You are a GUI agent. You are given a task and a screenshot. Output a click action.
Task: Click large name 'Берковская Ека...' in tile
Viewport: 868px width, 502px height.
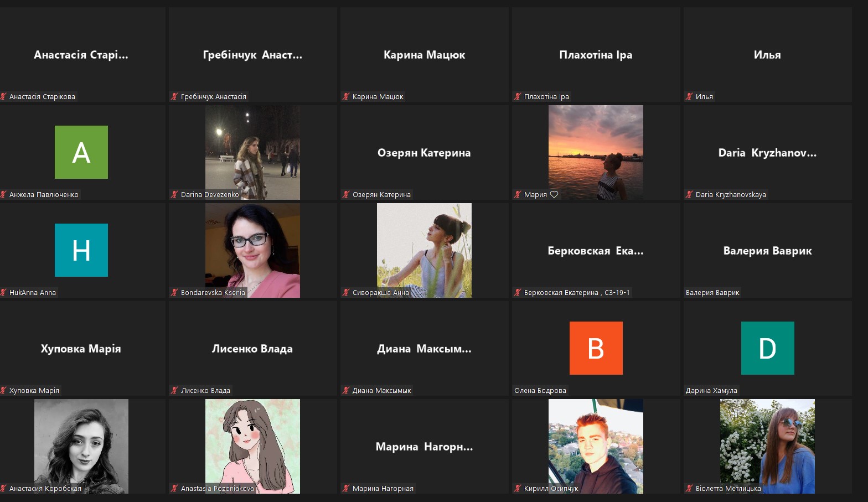click(596, 251)
